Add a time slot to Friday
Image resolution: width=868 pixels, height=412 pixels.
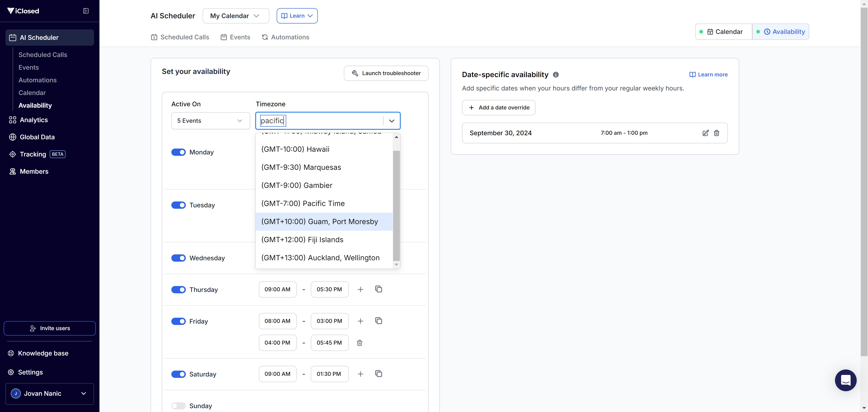click(360, 321)
